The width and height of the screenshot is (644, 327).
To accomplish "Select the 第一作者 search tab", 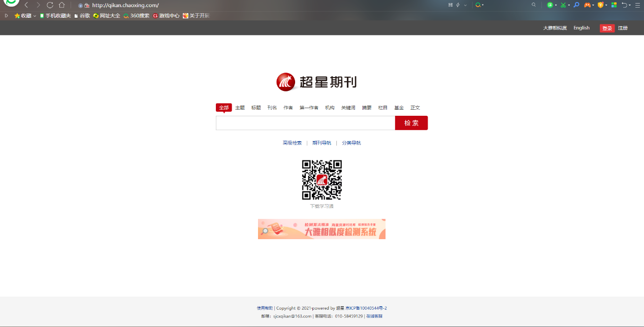I will pyautogui.click(x=309, y=108).
